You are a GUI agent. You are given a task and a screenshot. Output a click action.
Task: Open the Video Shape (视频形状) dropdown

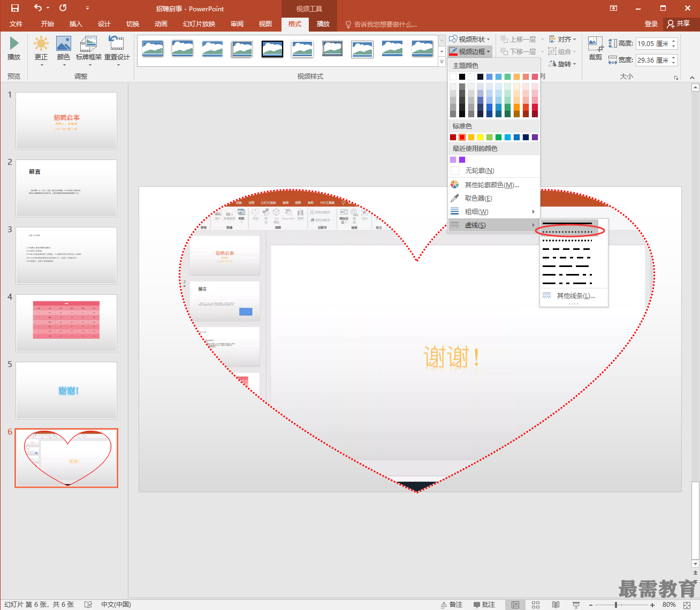tap(469, 39)
